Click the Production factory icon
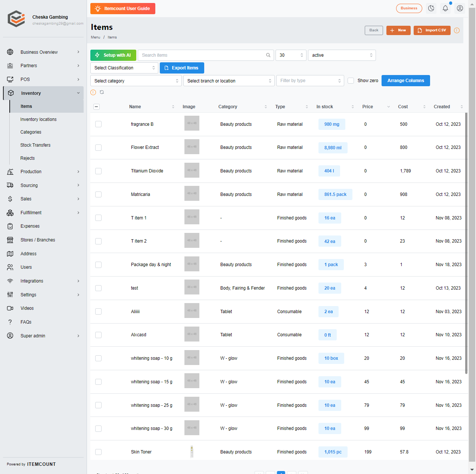476x474 pixels. coord(10,172)
